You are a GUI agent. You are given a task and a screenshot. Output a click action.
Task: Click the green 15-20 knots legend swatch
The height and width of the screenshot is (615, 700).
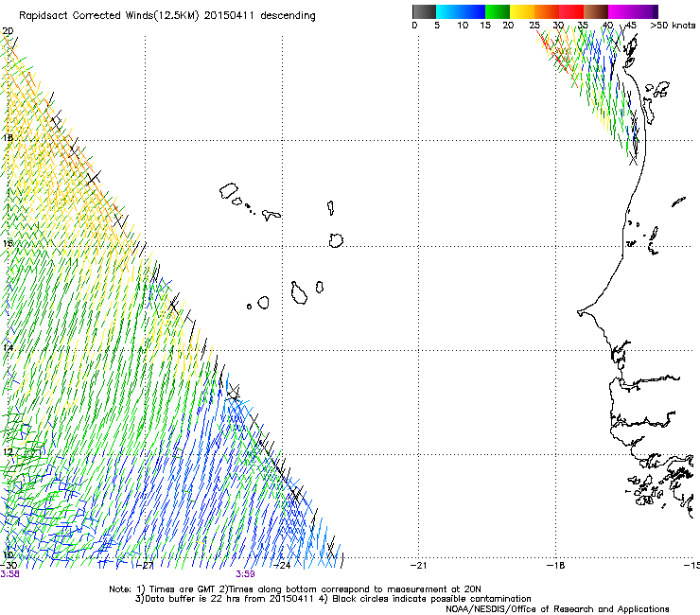[498, 11]
